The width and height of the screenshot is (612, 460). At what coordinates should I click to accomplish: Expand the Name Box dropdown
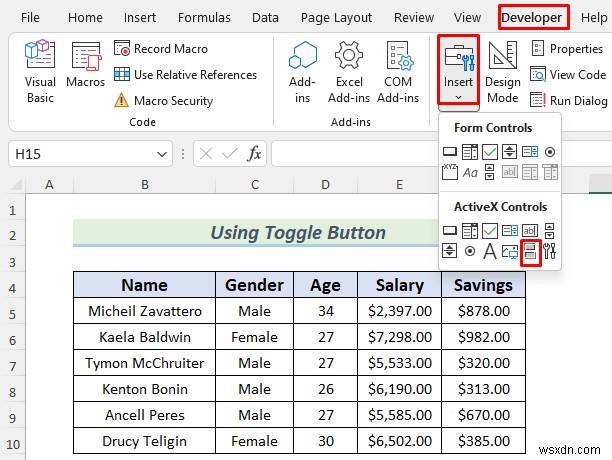coord(162,154)
